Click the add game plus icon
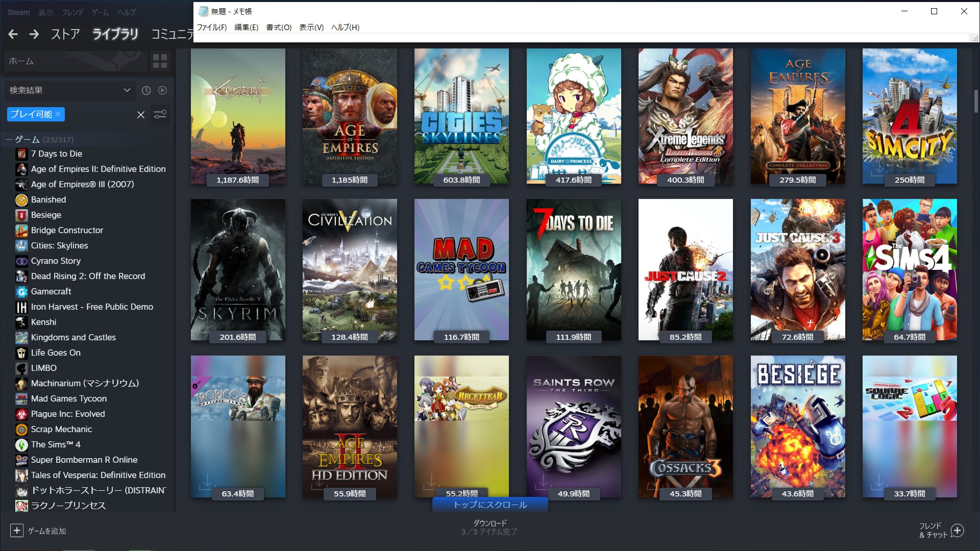Screen dimensions: 980x551 click(16, 531)
